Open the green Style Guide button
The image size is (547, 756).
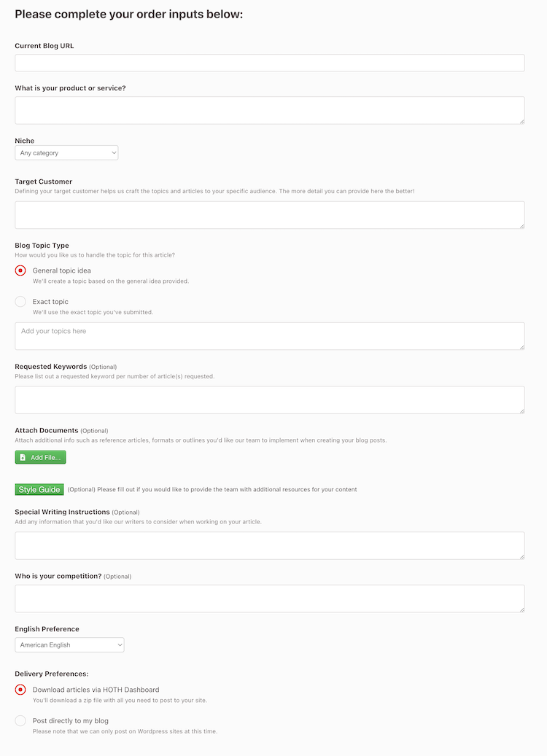pyautogui.click(x=39, y=489)
